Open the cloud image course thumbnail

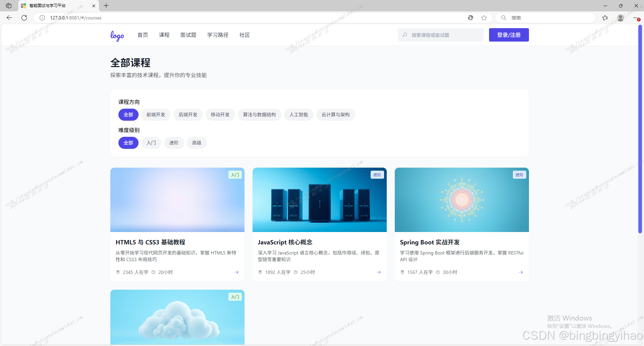pyautogui.click(x=177, y=317)
